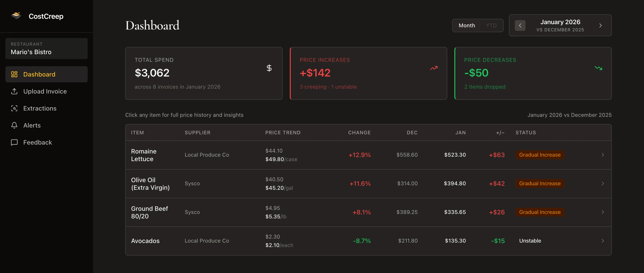The image size is (644, 273).
Task: Click the downward trend icon in Price Decreases
Action: (x=598, y=68)
